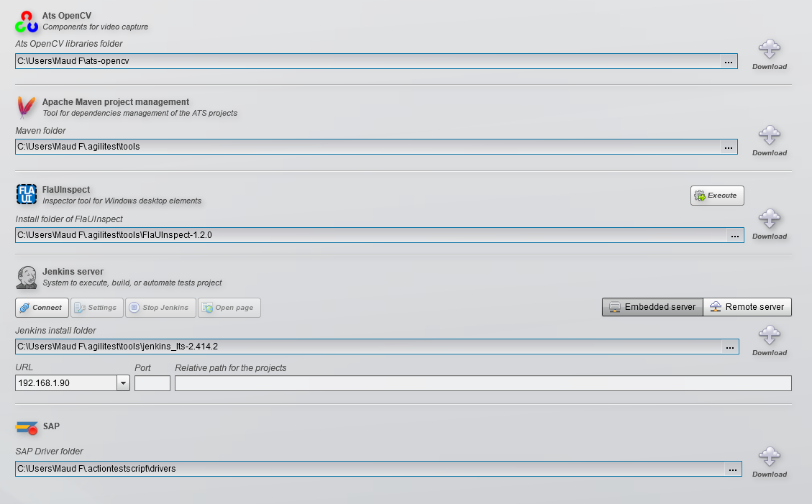812x504 pixels.
Task: Click the URL field showing 192.168.1.90
Action: coord(66,383)
